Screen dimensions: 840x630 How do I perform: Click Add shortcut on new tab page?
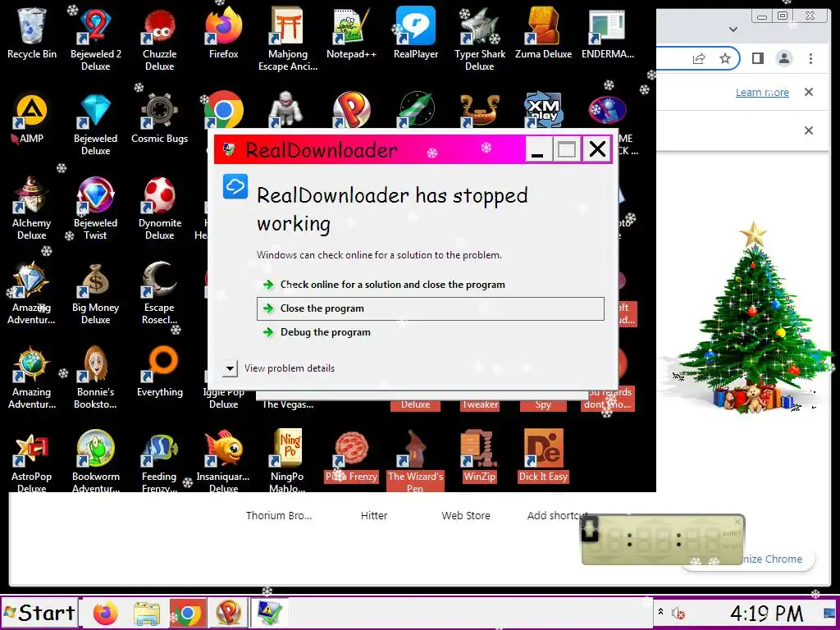(x=557, y=515)
